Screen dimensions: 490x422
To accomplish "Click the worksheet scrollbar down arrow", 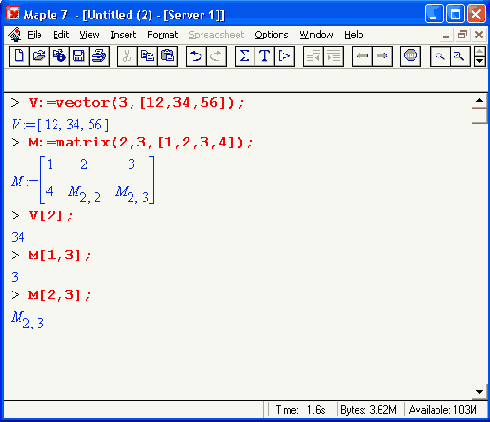I will (479, 392).
